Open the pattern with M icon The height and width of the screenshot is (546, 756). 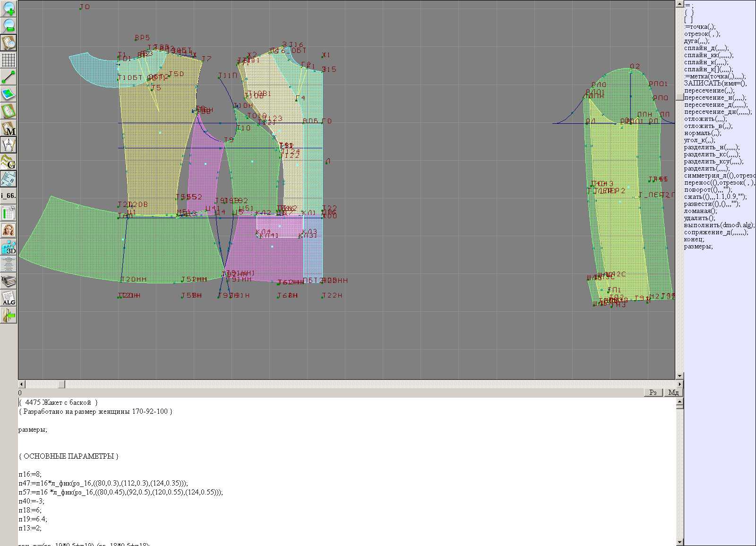click(x=9, y=128)
